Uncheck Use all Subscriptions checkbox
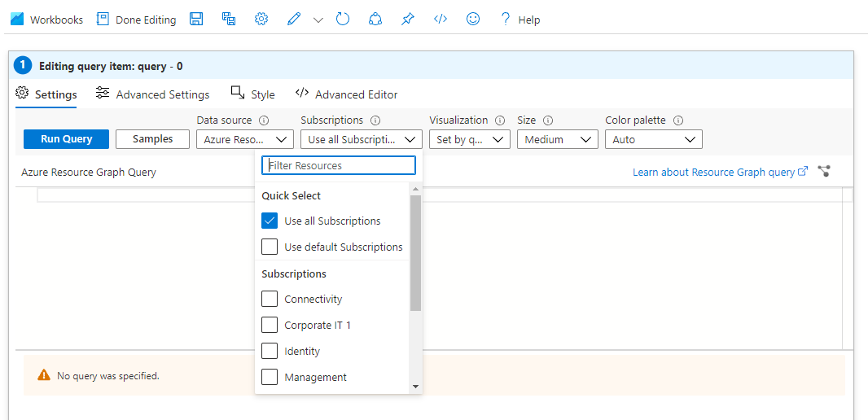 pos(270,221)
